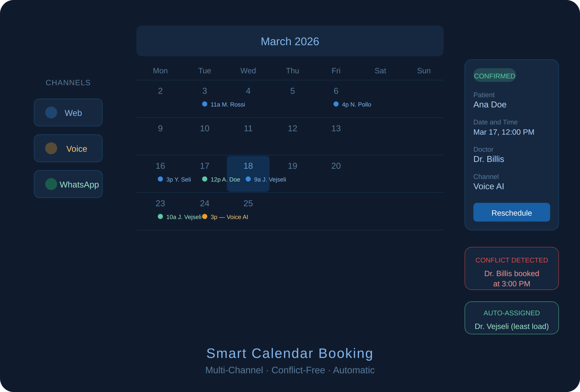Screen dimensions: 580x392
Task: Click the blue dot beside 11a M. Rossi
Action: coord(205,104)
